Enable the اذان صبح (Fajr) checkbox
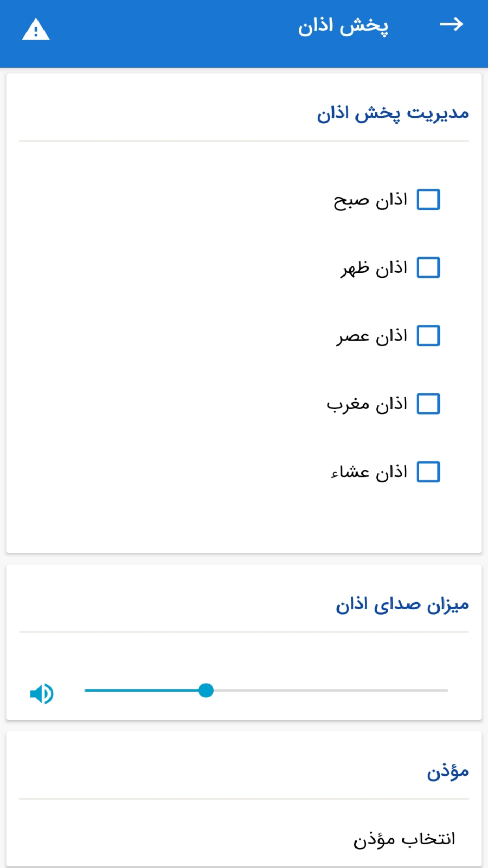This screenshot has height=868, width=488. click(428, 200)
